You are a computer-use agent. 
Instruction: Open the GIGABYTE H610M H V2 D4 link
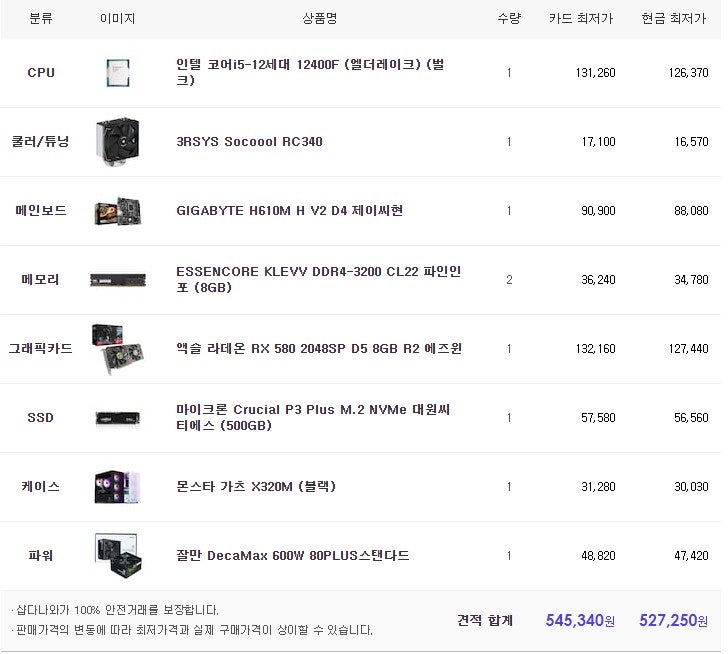pos(289,211)
